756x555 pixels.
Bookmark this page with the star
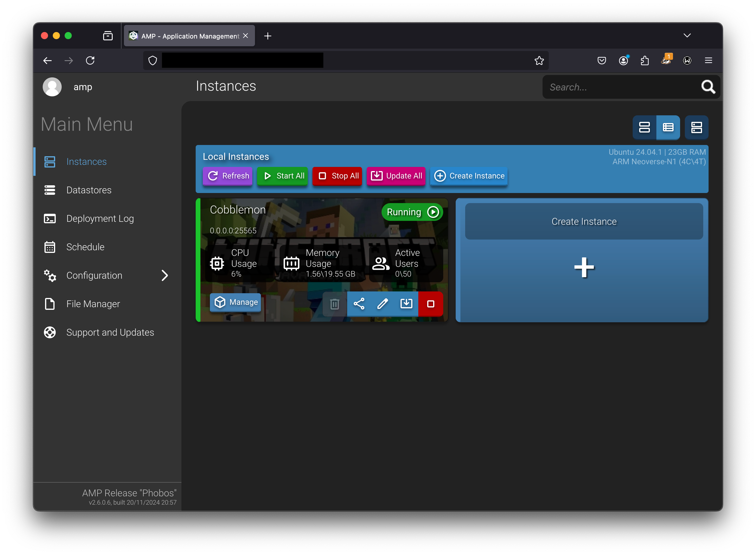pyautogui.click(x=539, y=60)
